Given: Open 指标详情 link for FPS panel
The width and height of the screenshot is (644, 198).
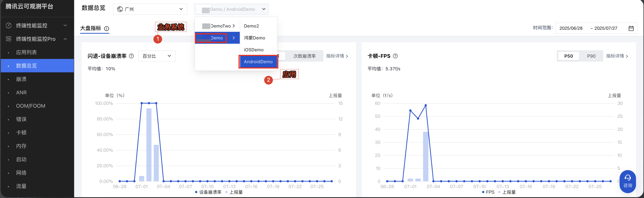Looking at the screenshot, I should [617, 56].
